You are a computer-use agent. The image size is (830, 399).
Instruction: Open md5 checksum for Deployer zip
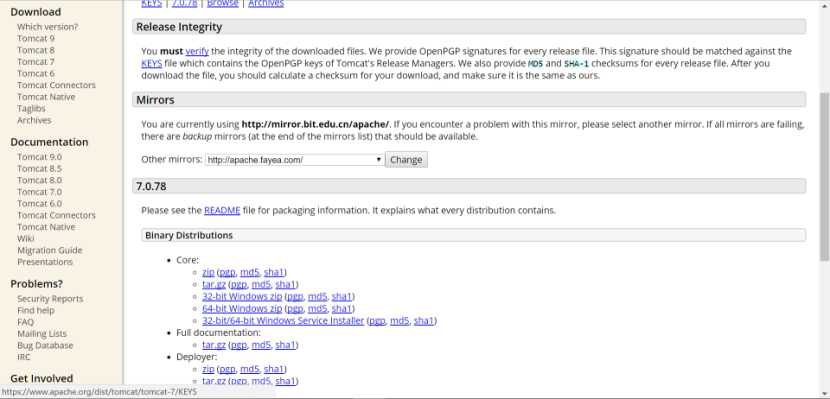[250, 369]
